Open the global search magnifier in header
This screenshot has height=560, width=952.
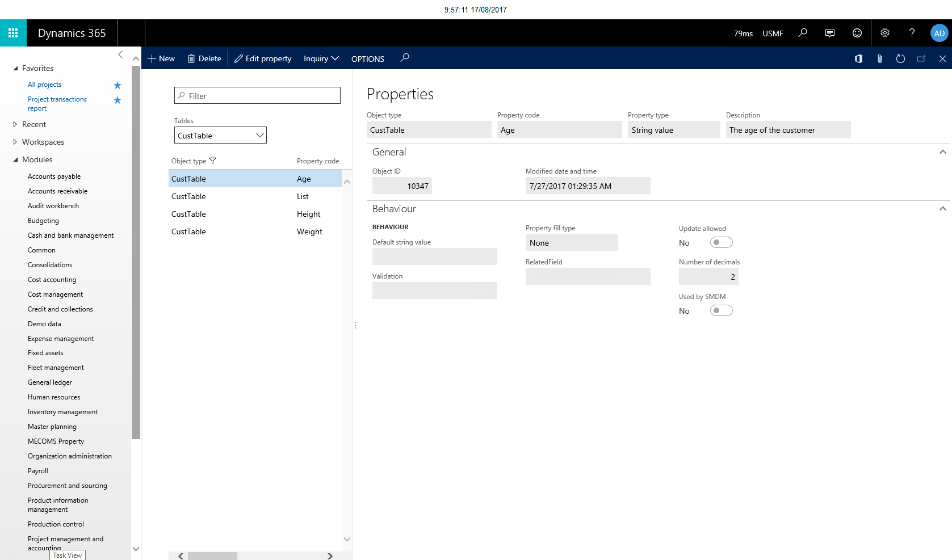pos(803,33)
